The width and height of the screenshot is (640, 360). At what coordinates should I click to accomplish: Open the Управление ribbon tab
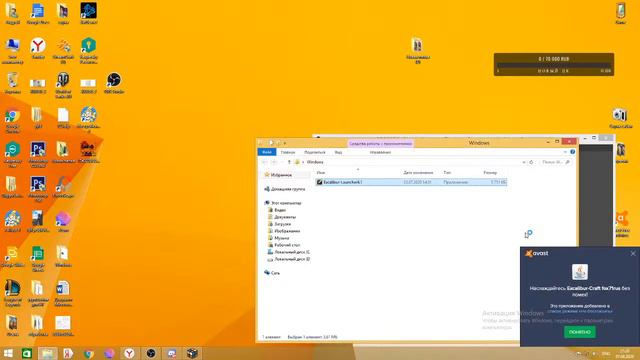[380, 152]
